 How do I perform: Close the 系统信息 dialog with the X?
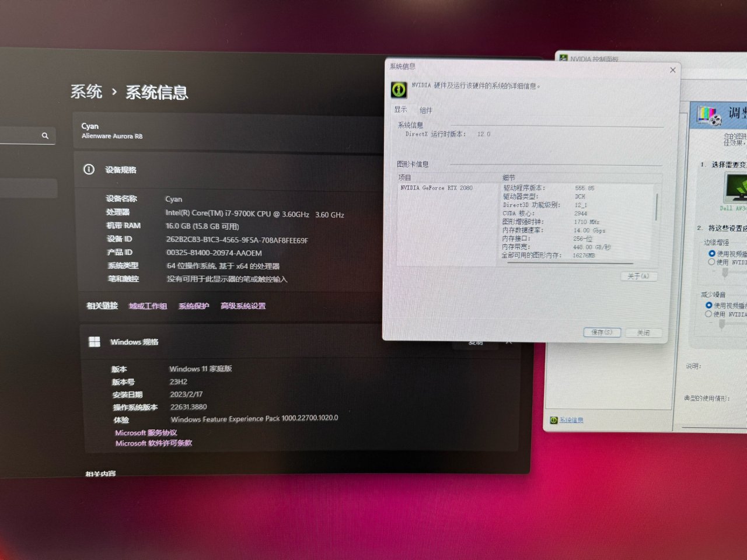pos(672,70)
